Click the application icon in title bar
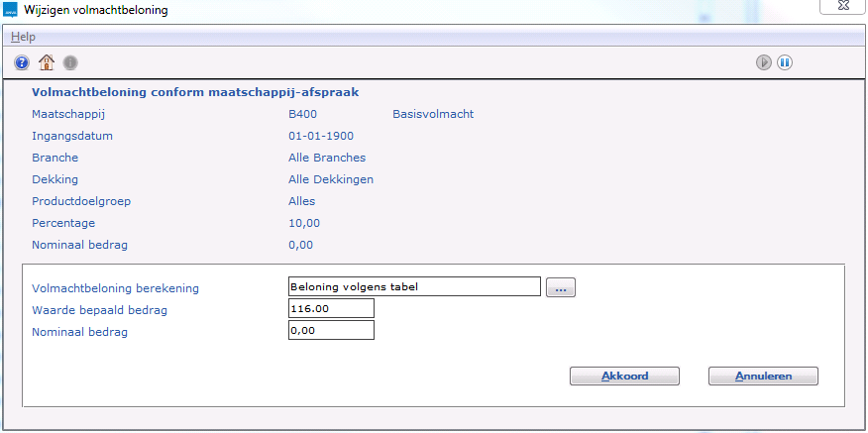Viewport: 868px width, 433px height. (12, 11)
